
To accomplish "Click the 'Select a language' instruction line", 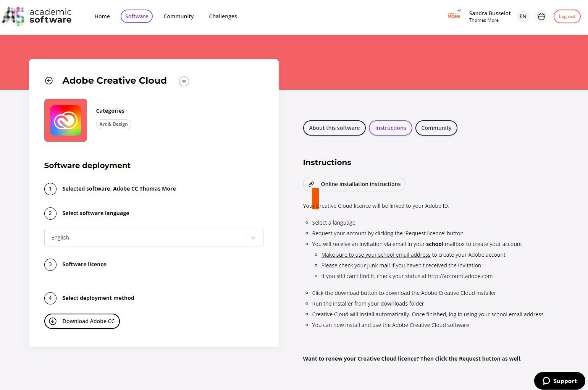I will [x=333, y=223].
